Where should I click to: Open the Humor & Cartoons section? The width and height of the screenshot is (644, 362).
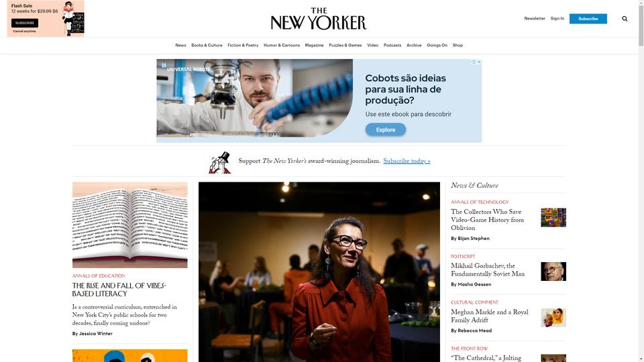[x=281, y=45]
